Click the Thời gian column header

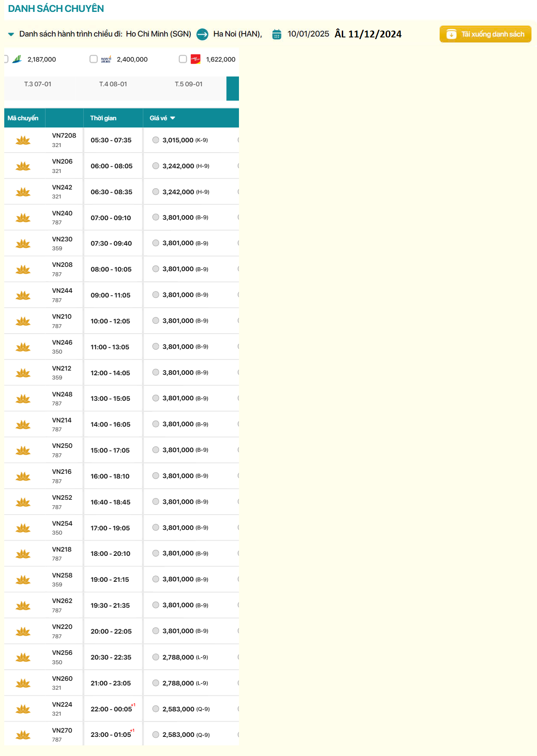[x=103, y=118]
